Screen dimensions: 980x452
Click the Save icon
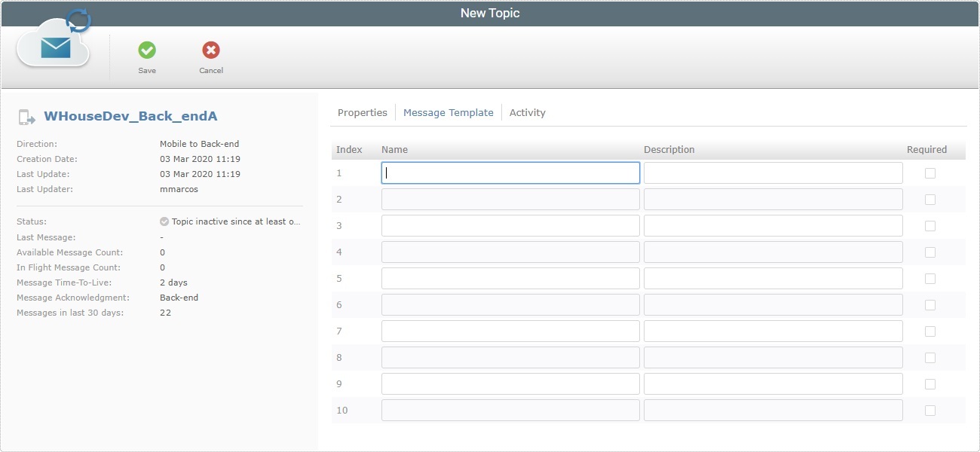147,51
